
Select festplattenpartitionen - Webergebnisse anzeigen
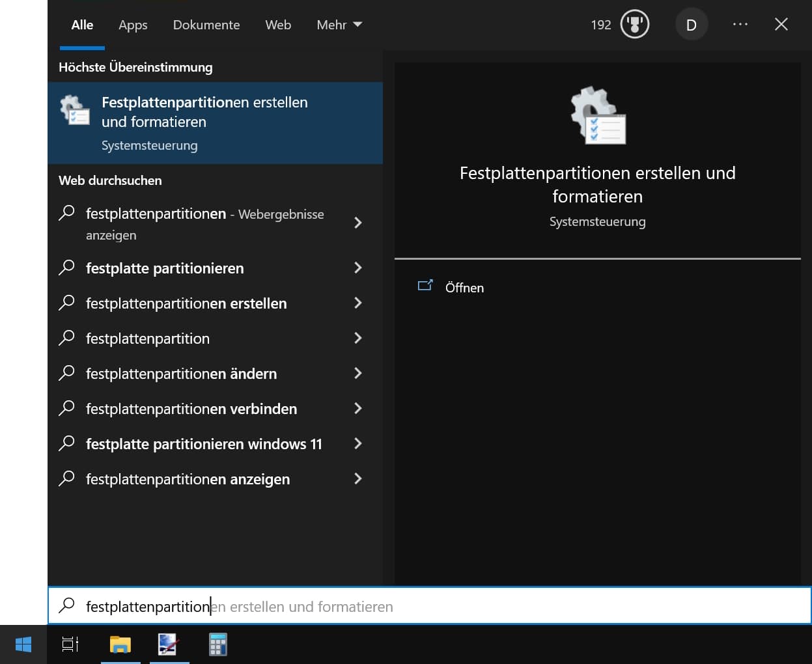pyautogui.click(x=215, y=224)
